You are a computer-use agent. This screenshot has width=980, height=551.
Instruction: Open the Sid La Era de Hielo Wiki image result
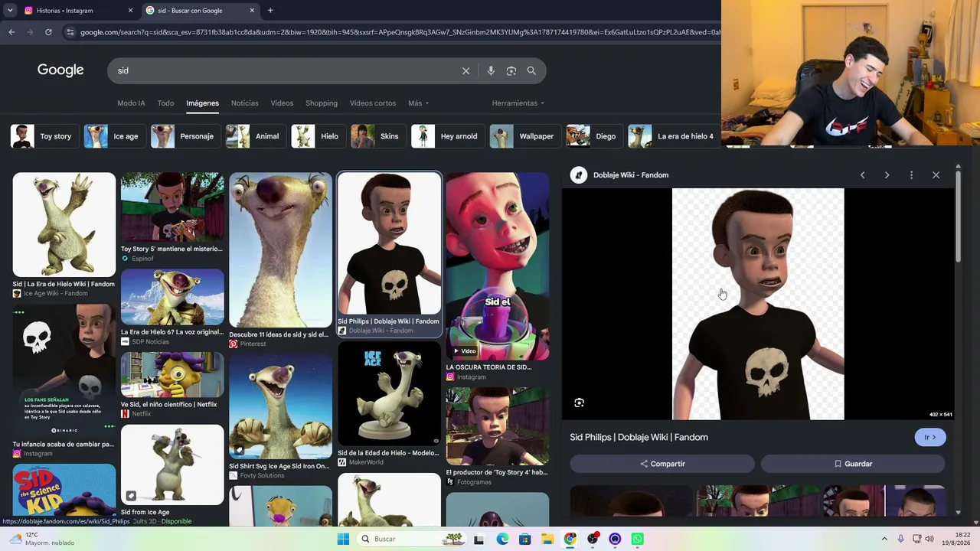click(64, 235)
